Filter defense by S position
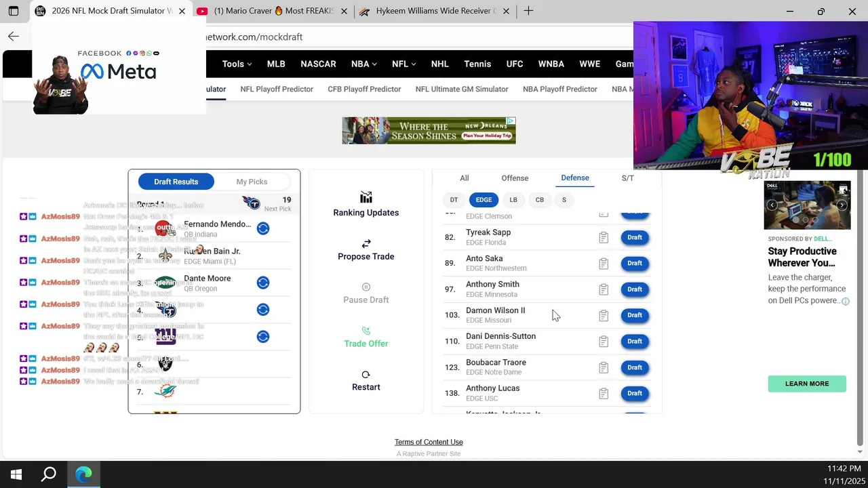 (564, 200)
